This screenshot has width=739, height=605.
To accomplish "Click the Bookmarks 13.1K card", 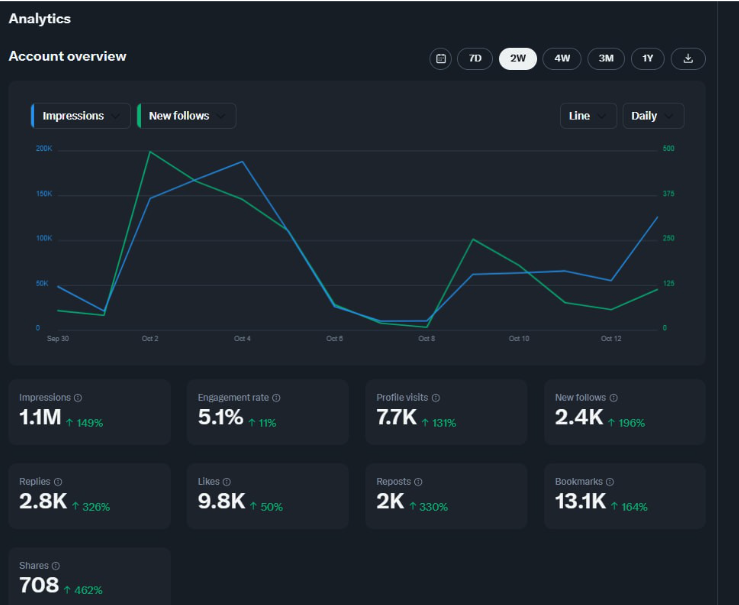I will point(624,496).
